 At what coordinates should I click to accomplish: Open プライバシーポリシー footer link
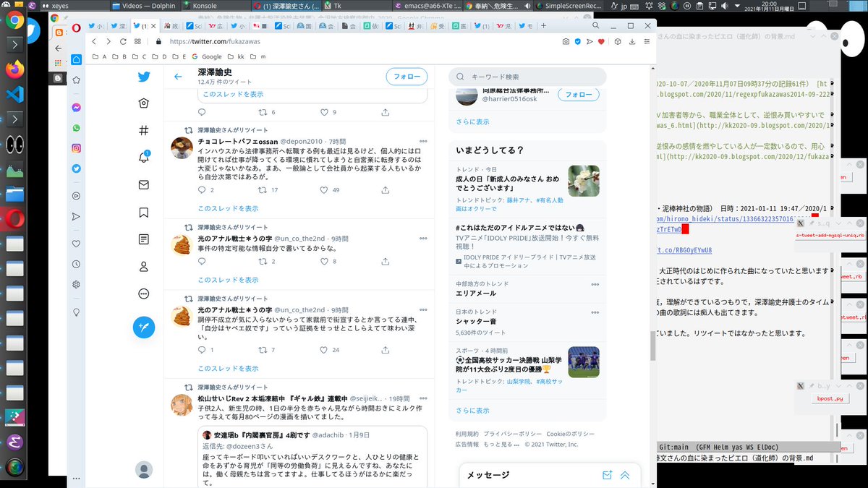(x=511, y=434)
